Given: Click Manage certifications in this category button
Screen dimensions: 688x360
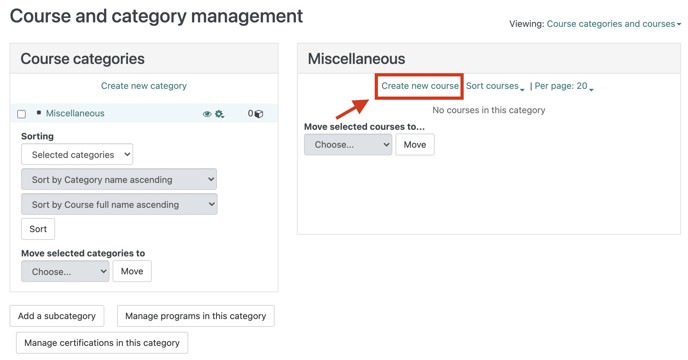Looking at the screenshot, I should (102, 343).
